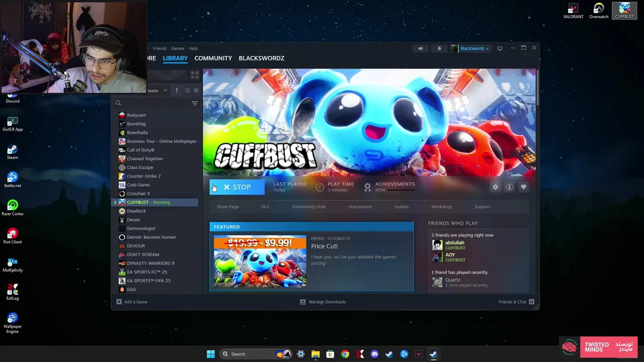Open the VALORANT desktop shortcut
Screen dimensions: 644x362
573,11
